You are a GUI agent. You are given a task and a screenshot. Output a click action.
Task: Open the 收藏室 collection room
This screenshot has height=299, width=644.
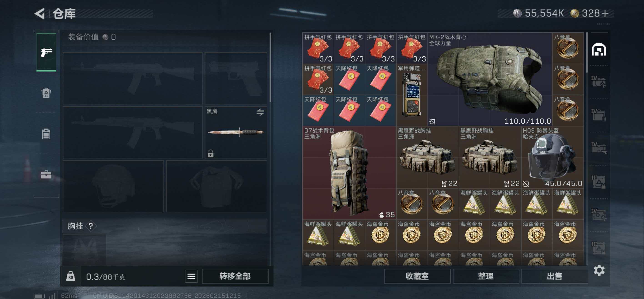pyautogui.click(x=417, y=276)
